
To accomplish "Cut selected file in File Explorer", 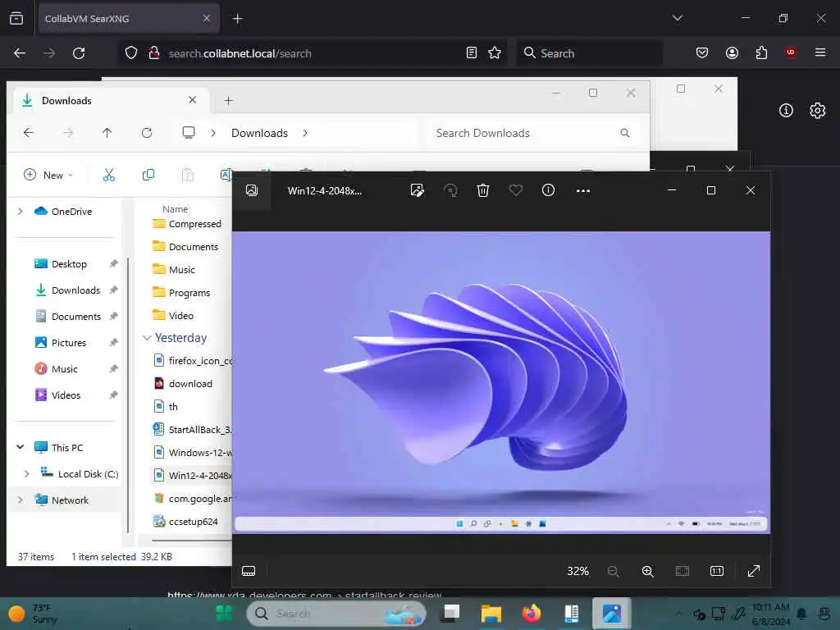I will [x=109, y=175].
